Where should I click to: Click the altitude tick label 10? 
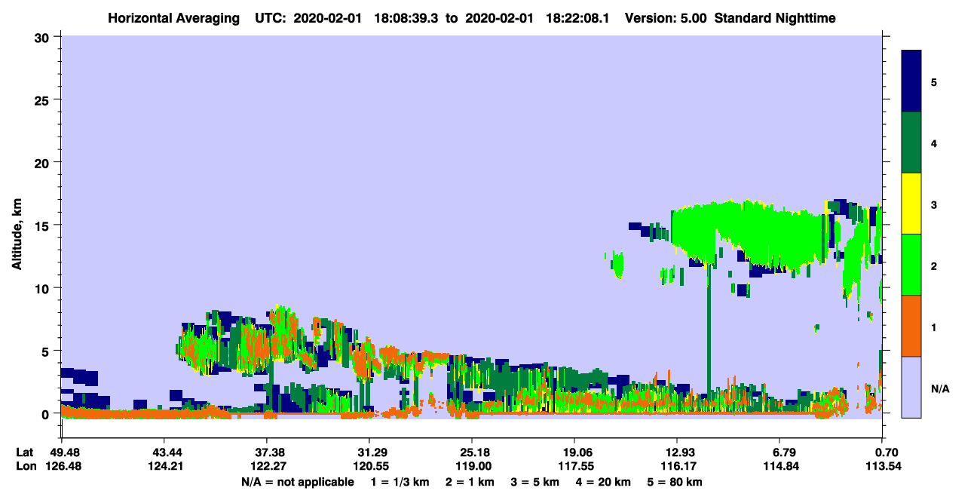click(x=43, y=288)
